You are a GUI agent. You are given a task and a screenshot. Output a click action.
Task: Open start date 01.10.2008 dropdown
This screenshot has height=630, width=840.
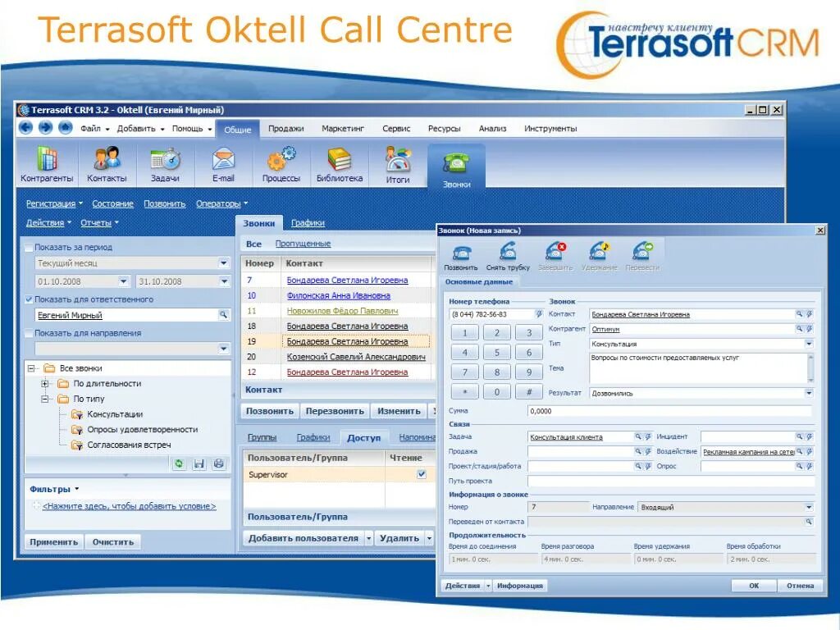click(123, 281)
